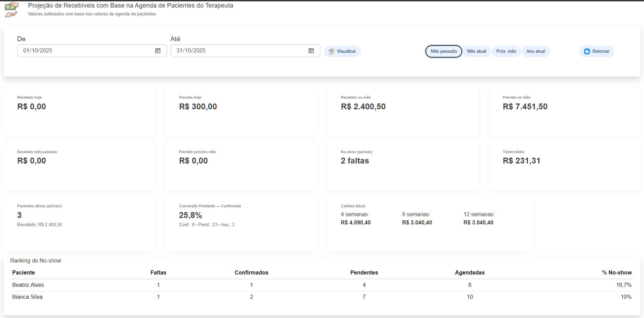This screenshot has width=644, height=318.
Task: Open the calendar picker in the "De" field
Action: (158, 50)
